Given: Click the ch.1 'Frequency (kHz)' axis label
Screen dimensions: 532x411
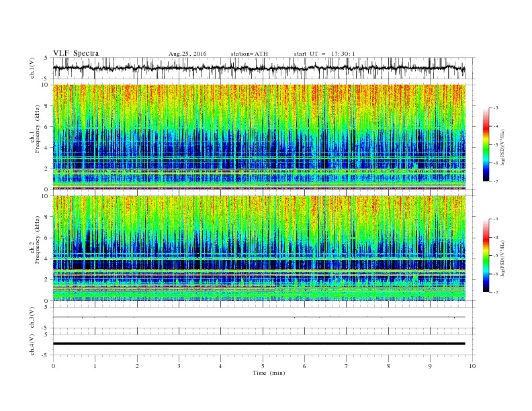Looking at the screenshot, I should click(37, 128).
